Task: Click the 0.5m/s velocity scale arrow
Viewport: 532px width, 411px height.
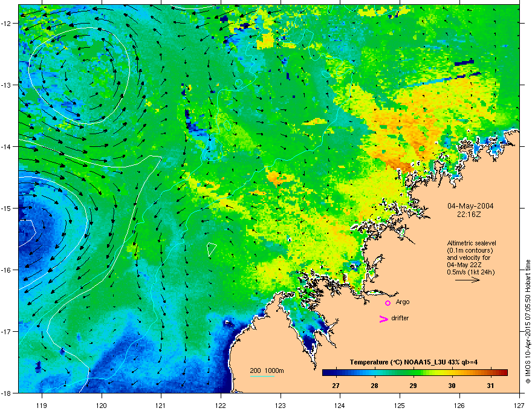Action: [467, 280]
